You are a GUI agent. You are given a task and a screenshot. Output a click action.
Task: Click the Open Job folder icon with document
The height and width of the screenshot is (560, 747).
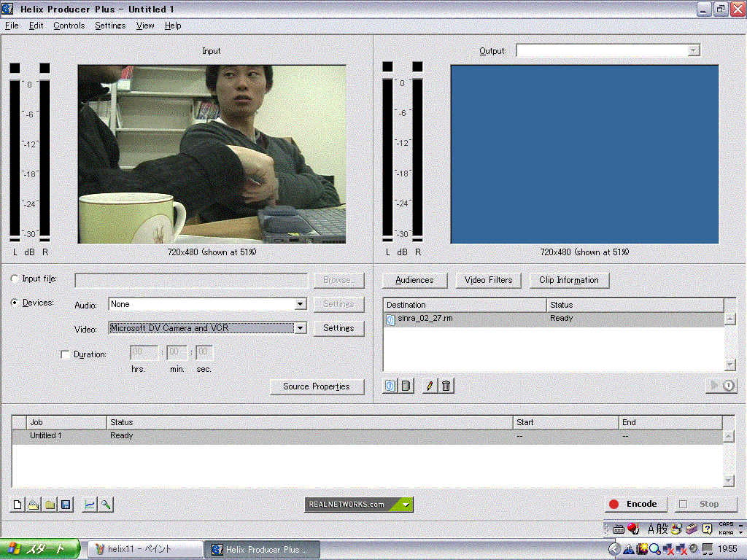coord(34,505)
